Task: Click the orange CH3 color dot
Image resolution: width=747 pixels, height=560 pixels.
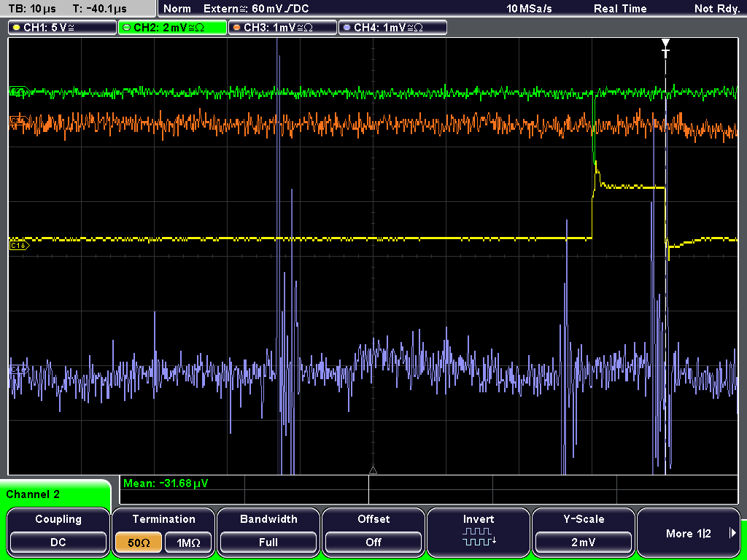Action: pos(236,28)
